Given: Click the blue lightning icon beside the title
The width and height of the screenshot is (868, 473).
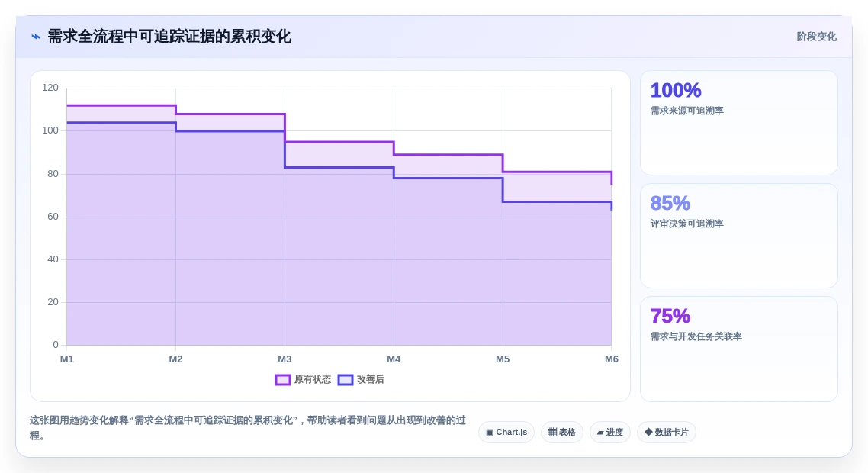Looking at the screenshot, I should (35, 37).
